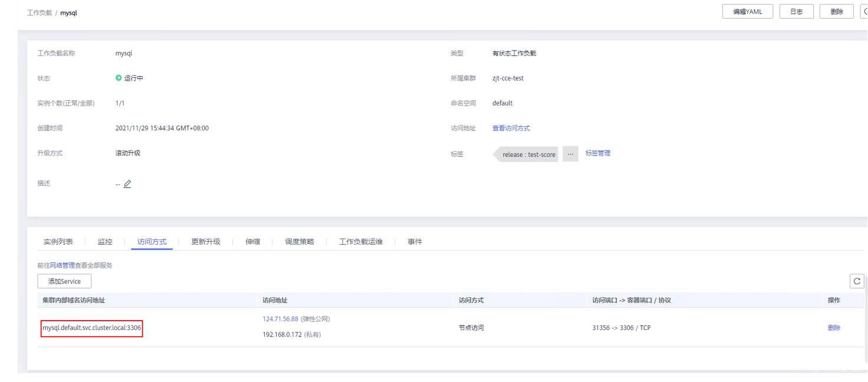The width and height of the screenshot is (868, 382).
Task: Click the 标签管理 link
Action: 598,153
